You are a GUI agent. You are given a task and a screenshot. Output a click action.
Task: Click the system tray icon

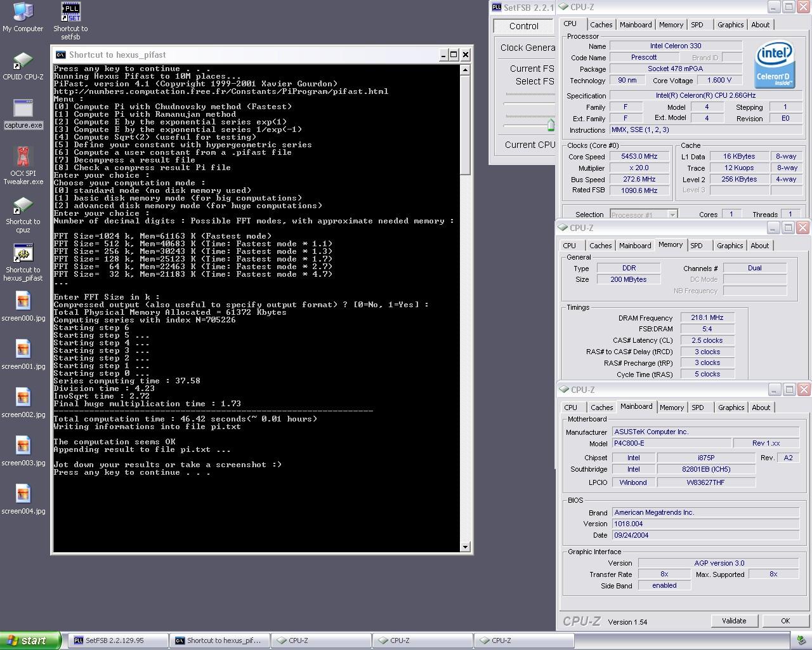[x=801, y=640]
